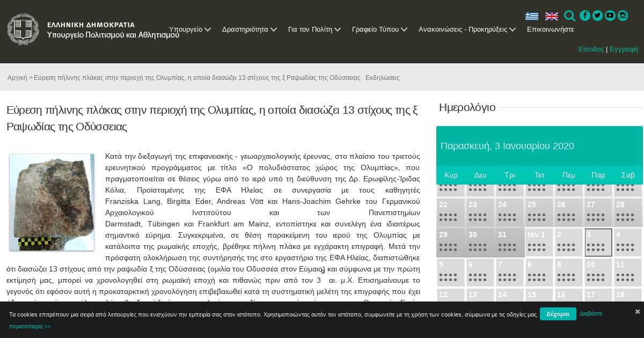Select calendar day 5
This screenshot has width=644, height=338.
coord(450,273)
